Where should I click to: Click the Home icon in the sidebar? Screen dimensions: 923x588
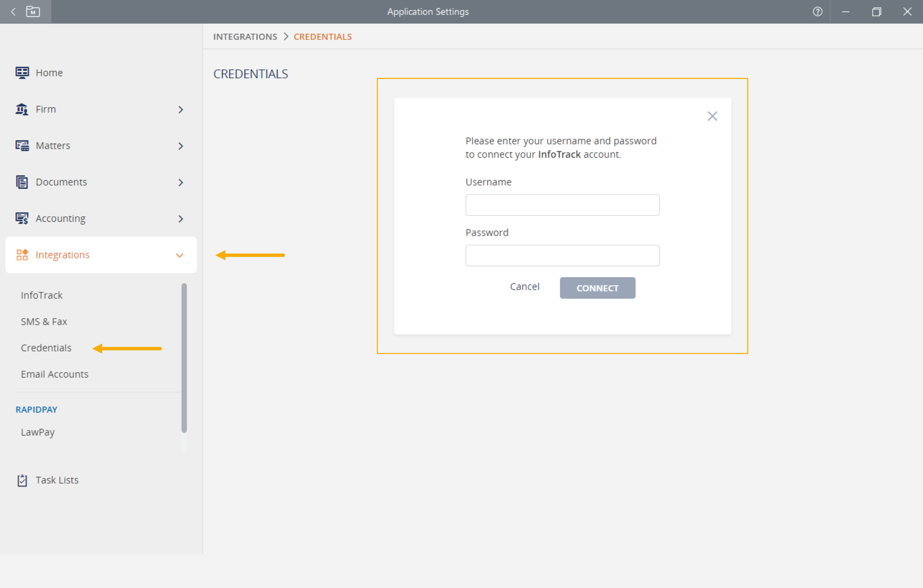click(22, 72)
